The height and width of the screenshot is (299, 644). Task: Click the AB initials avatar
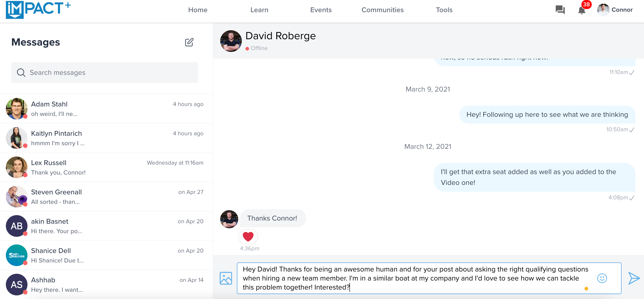click(x=16, y=226)
